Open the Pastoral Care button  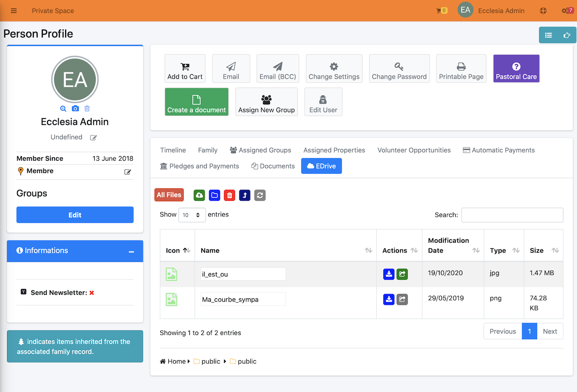tap(517, 69)
